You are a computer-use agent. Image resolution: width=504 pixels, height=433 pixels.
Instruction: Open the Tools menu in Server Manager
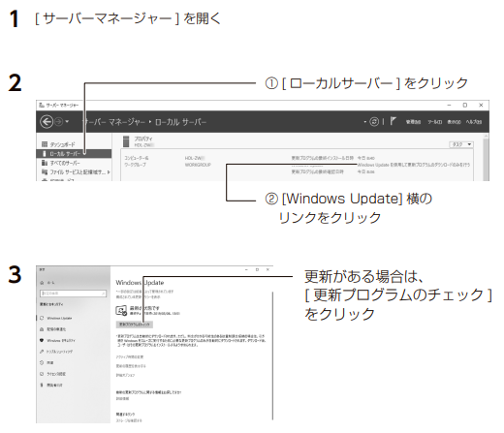(434, 122)
